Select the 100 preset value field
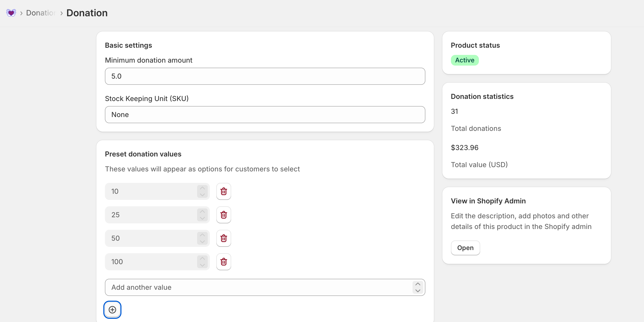644x322 pixels. click(150, 262)
